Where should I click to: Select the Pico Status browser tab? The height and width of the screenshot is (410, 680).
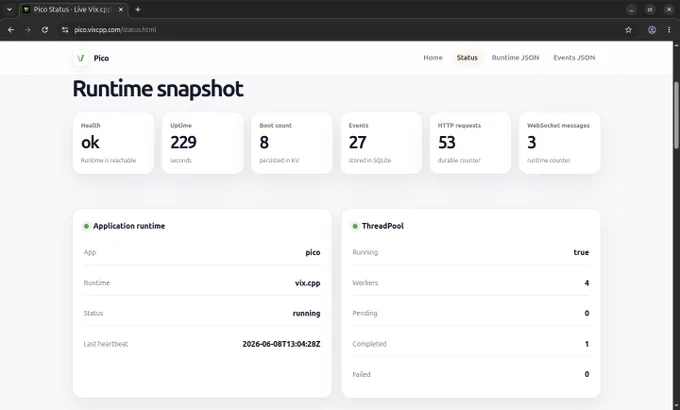tap(73, 9)
